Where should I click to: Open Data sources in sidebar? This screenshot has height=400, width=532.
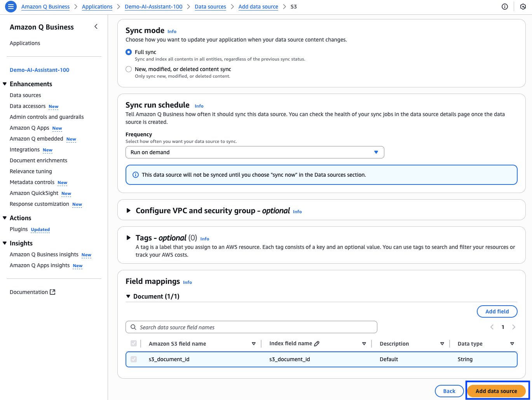(x=25, y=95)
